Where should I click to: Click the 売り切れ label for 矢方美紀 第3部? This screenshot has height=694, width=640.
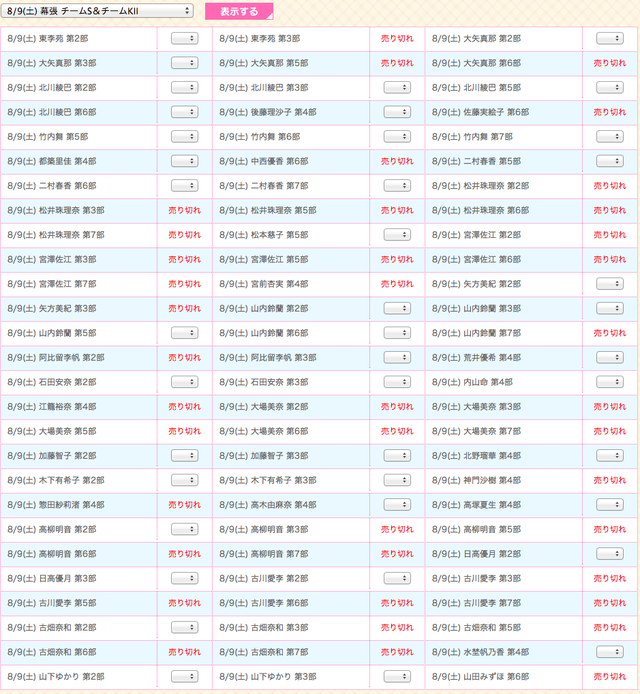(185, 308)
